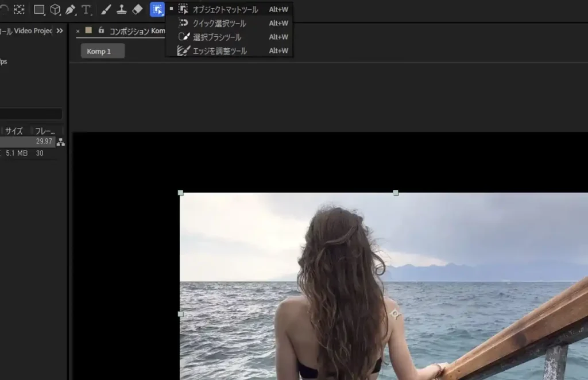Click the dashed region-of-interest icon in toolbar
Image resolution: width=588 pixels, height=380 pixels.
click(19, 10)
